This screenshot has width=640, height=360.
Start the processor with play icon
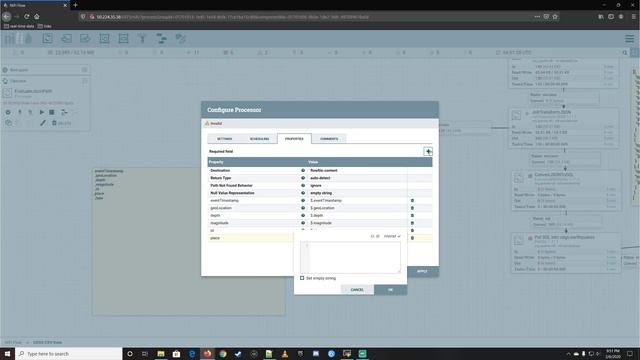click(x=42, y=112)
